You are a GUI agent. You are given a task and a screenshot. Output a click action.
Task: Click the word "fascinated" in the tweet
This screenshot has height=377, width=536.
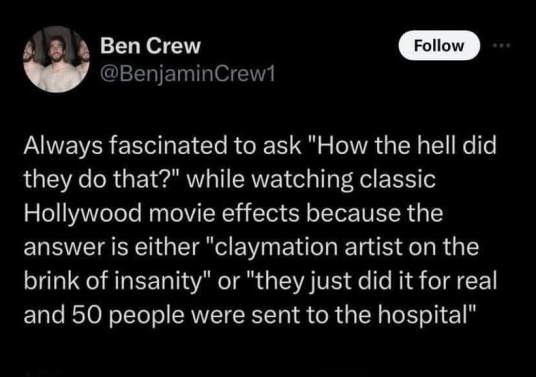pyautogui.click(x=169, y=145)
